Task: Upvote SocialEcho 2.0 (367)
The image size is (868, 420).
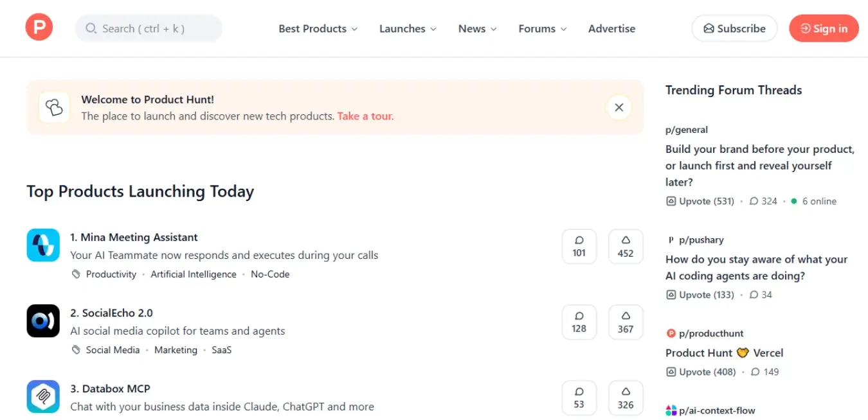Action: (626, 322)
